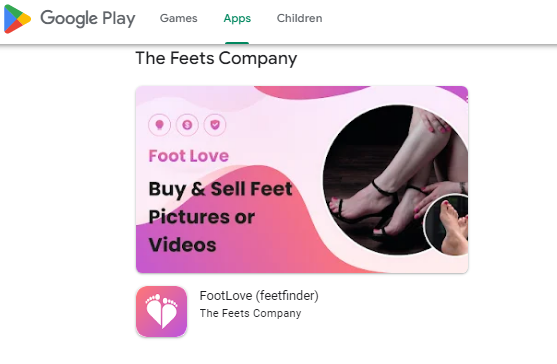Screen dimensions: 557x364
Task: Switch to the Apps tab
Action: [x=237, y=18]
